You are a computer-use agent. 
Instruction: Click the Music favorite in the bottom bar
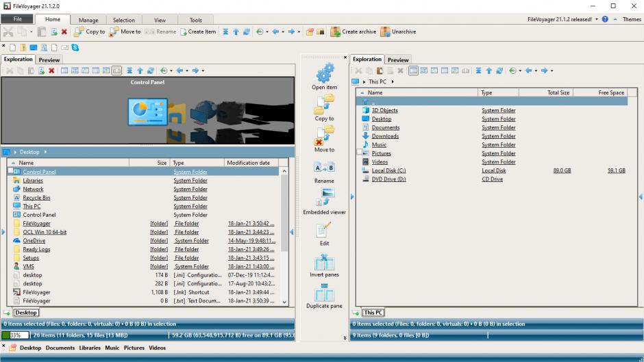click(112, 348)
